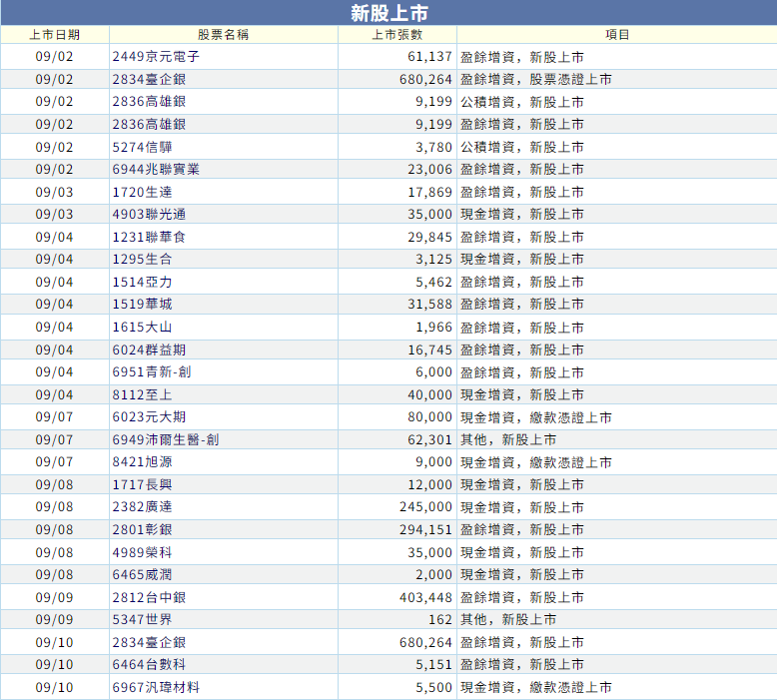This screenshot has width=777, height=700.
Task: Click 盈餘增資，股票憑證上市 item text
Action: click(536, 79)
